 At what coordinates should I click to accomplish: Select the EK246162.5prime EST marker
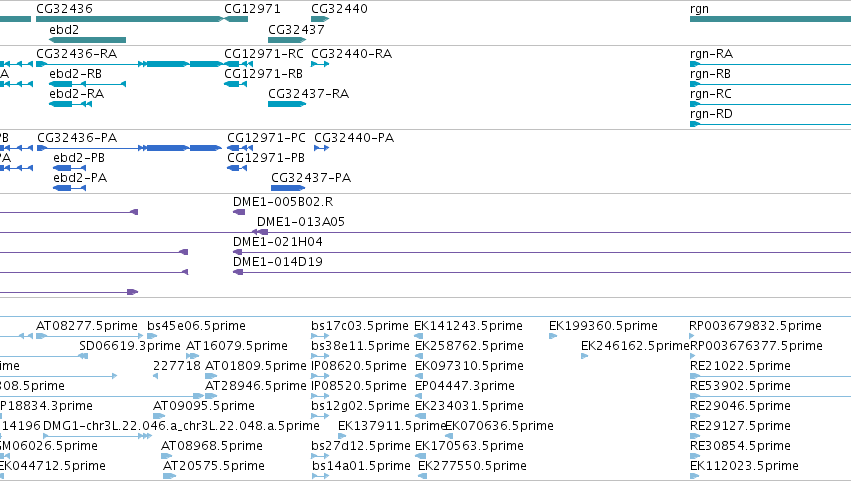tap(585, 356)
